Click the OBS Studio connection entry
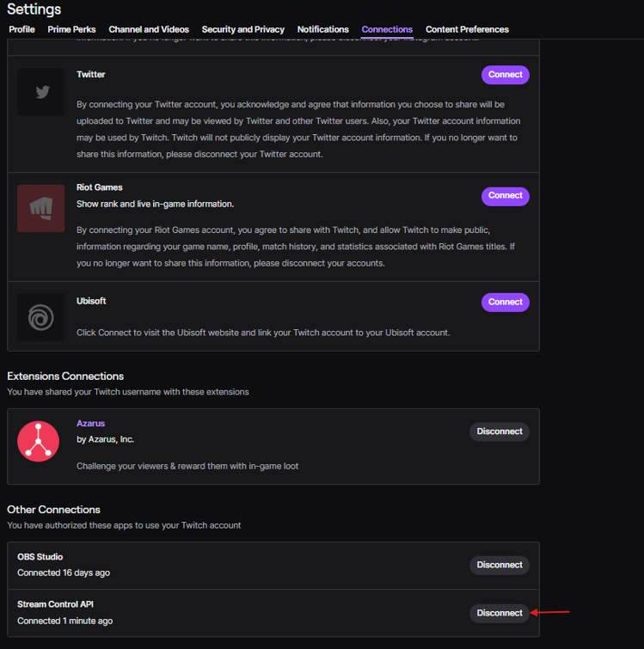644x649 pixels. (x=40, y=557)
